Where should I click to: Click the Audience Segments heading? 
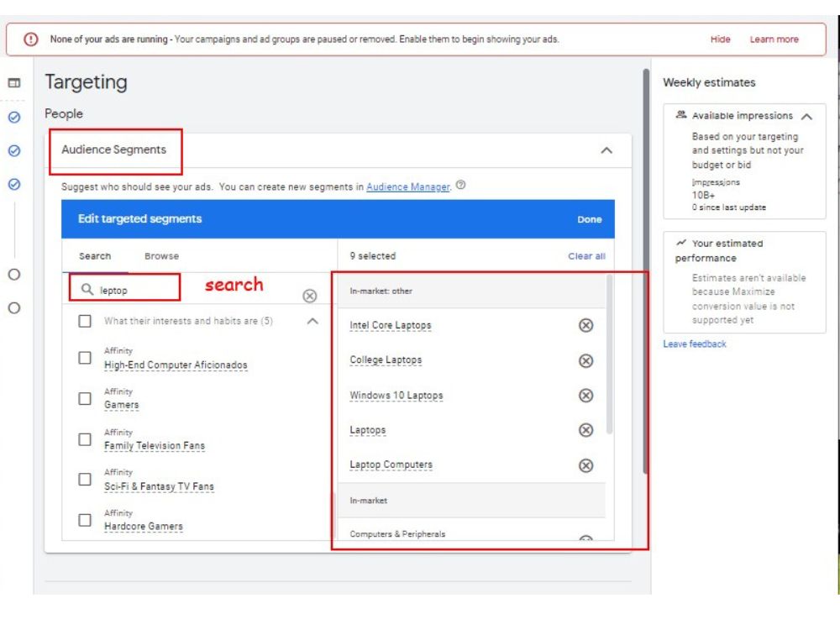click(113, 150)
